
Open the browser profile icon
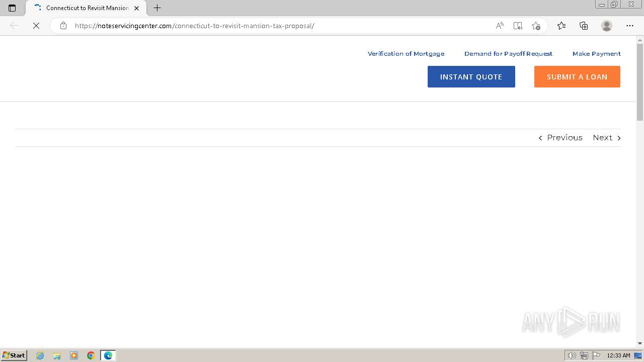(607, 26)
